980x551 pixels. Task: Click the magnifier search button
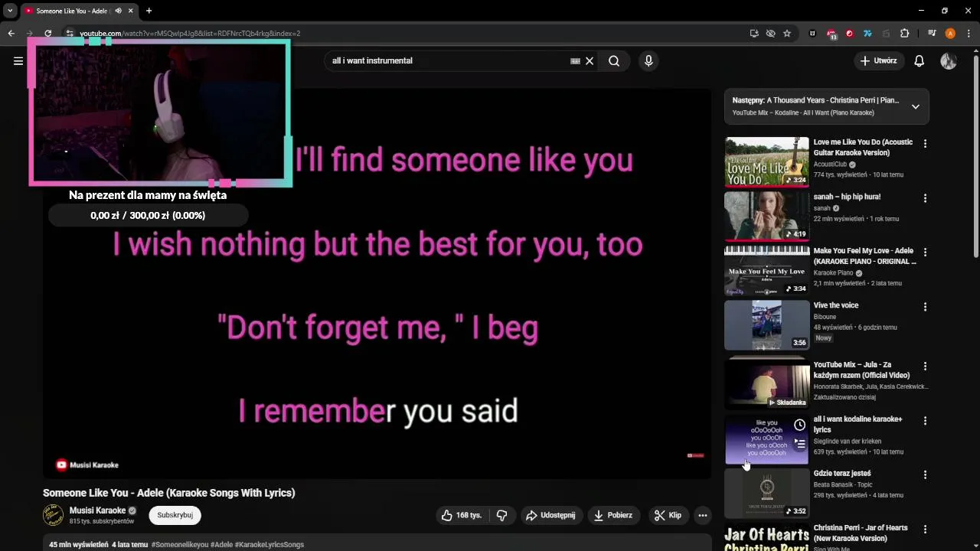coord(614,61)
